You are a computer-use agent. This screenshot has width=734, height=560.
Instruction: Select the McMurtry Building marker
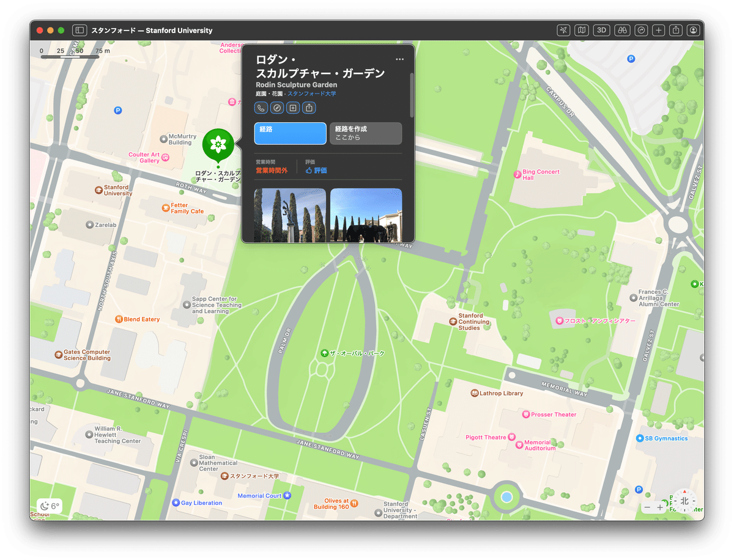(x=163, y=139)
